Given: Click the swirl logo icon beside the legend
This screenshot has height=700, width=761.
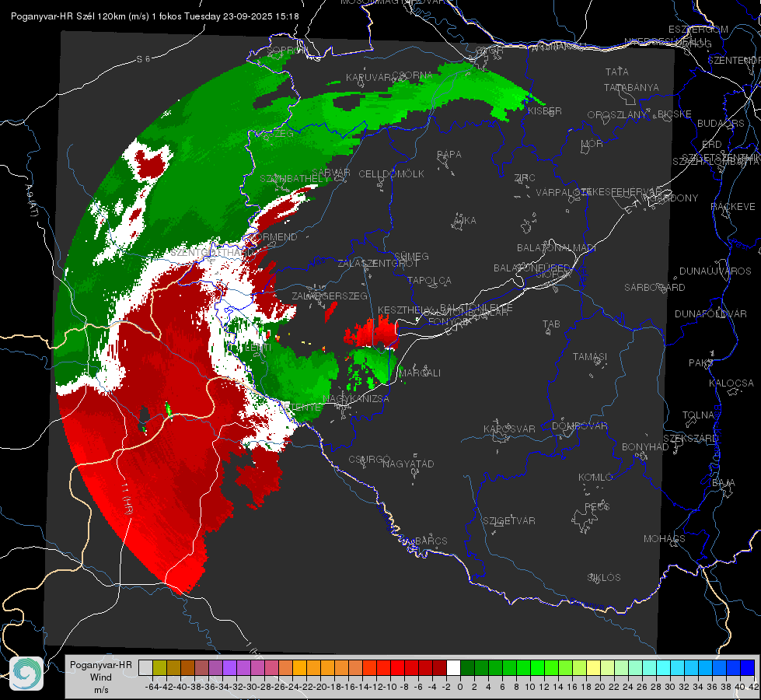Looking at the screenshot, I should 26,674.
